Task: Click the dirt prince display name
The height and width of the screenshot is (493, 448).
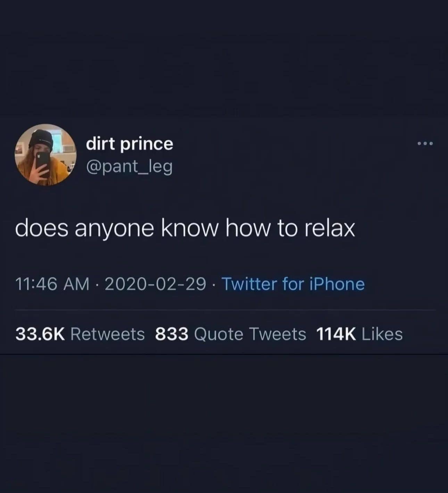Action: point(129,143)
